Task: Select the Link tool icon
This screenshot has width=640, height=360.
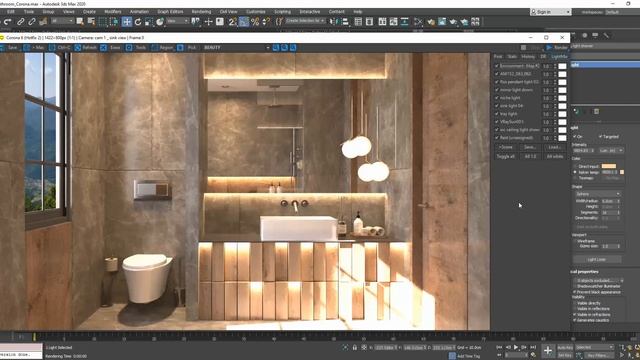Action: pyautogui.click(x=20, y=22)
